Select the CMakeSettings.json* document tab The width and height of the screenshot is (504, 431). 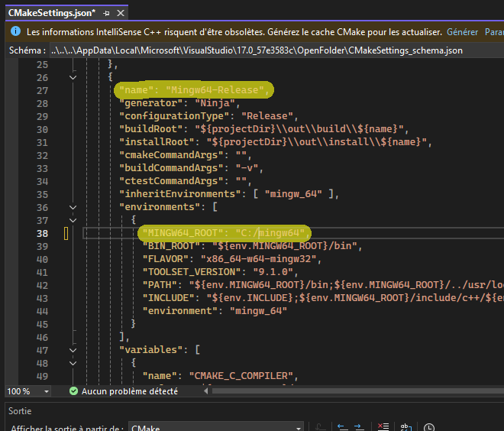click(50, 13)
